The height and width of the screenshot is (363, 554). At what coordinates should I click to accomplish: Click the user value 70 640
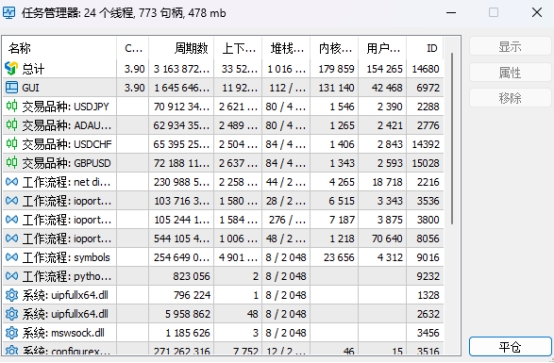coord(387,238)
